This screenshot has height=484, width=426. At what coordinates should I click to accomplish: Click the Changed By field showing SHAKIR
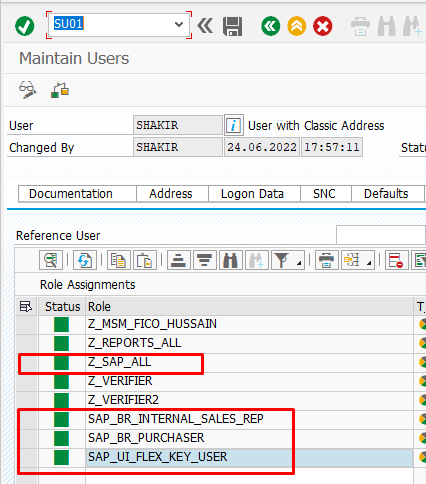(x=178, y=147)
